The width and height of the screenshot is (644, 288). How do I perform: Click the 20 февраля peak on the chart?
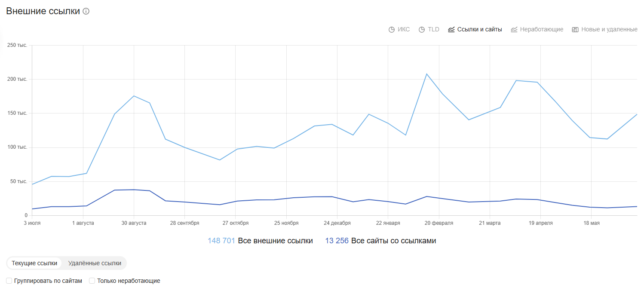tap(427, 74)
